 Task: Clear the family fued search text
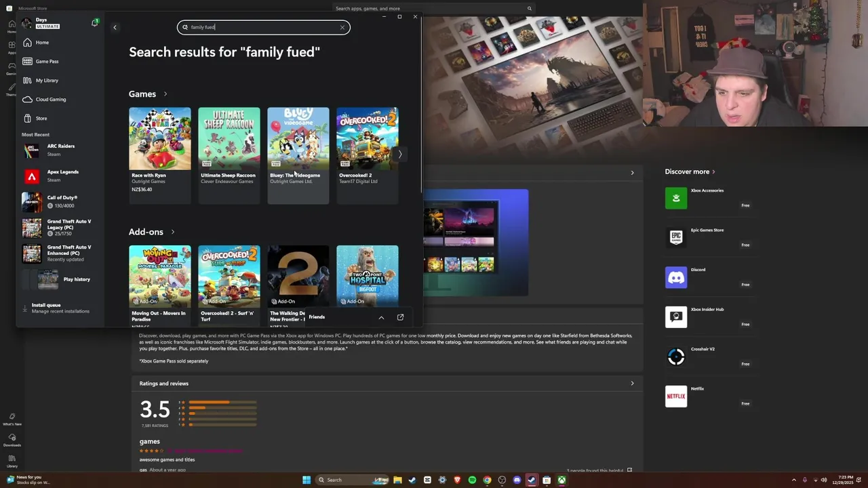[342, 27]
